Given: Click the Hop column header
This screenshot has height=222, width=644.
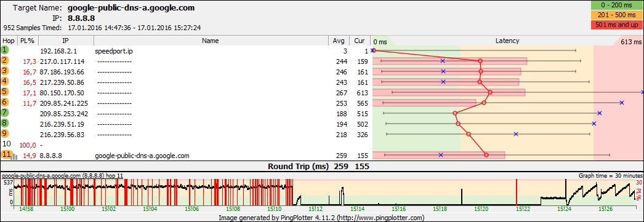Looking at the screenshot, I should [x=8, y=41].
